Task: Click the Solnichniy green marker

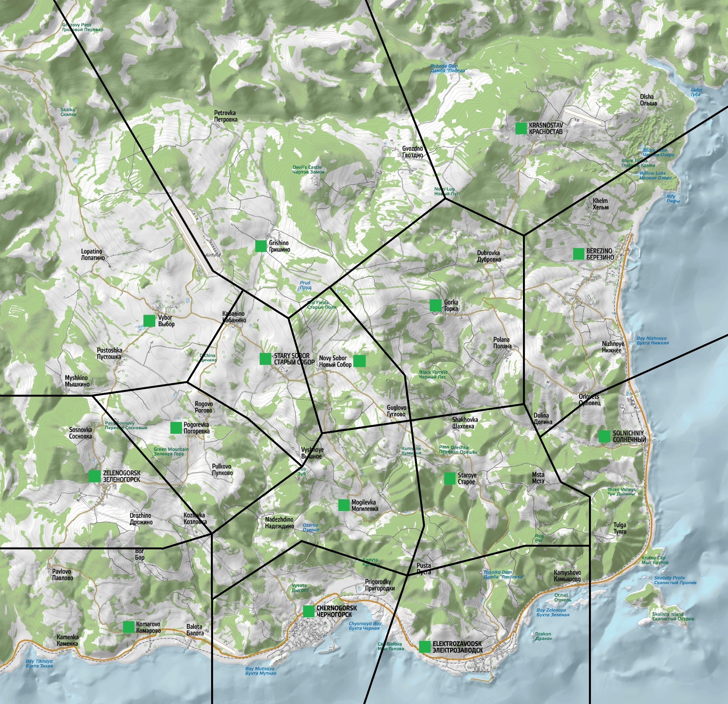Action: click(x=604, y=436)
